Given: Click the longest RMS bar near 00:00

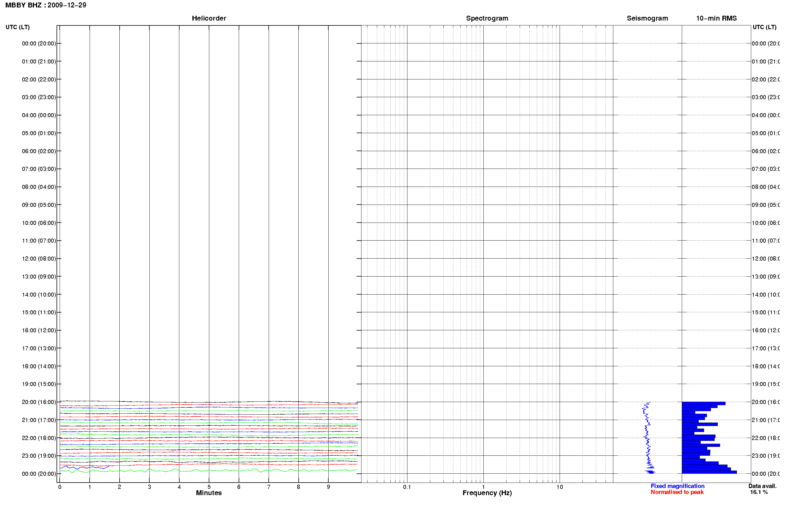Looking at the screenshot, I should [x=709, y=472].
